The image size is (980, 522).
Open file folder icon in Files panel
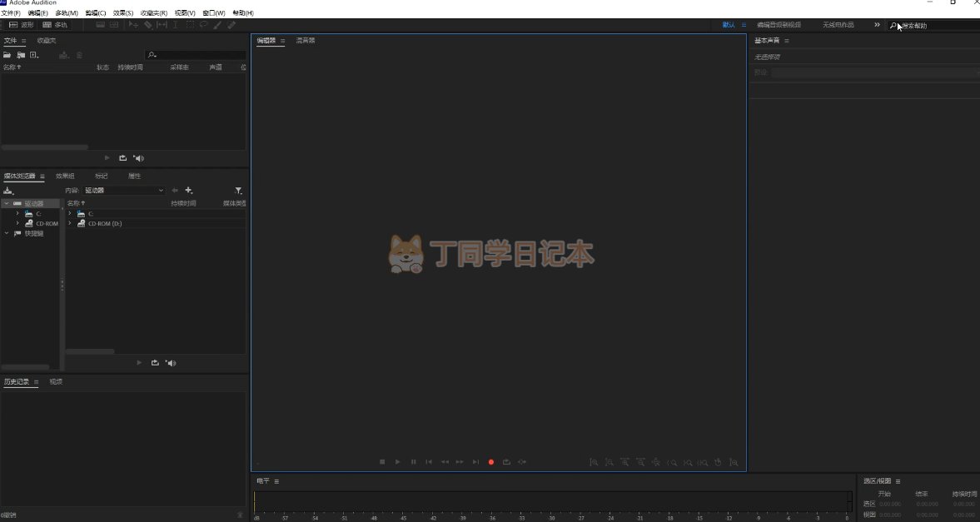pyautogui.click(x=7, y=55)
